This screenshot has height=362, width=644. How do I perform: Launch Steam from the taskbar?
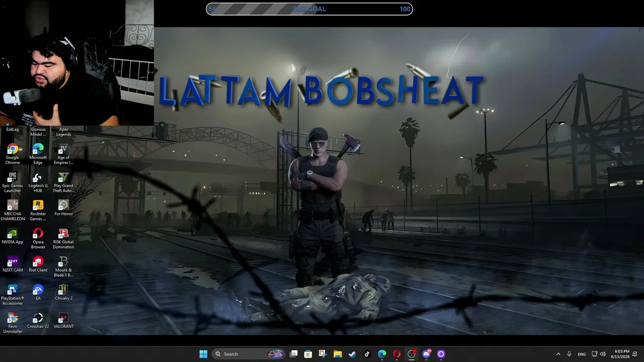(x=352, y=354)
